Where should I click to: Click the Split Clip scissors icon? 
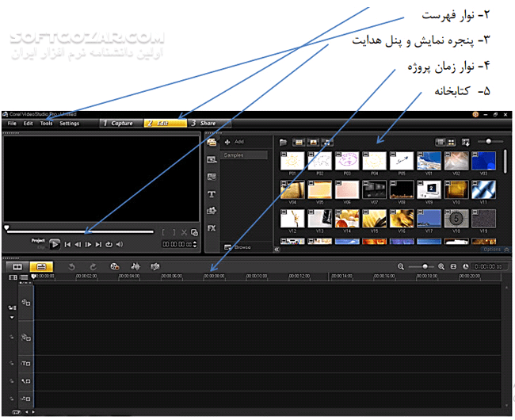coord(184,232)
